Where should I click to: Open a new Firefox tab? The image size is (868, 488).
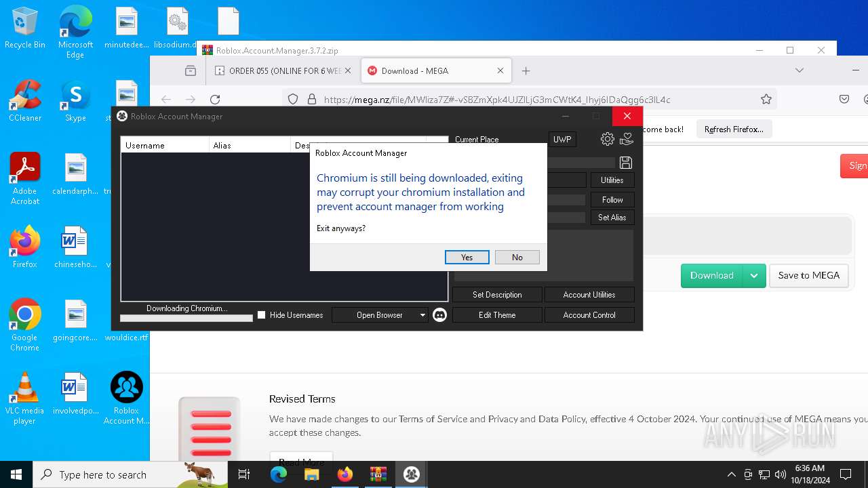click(x=526, y=70)
